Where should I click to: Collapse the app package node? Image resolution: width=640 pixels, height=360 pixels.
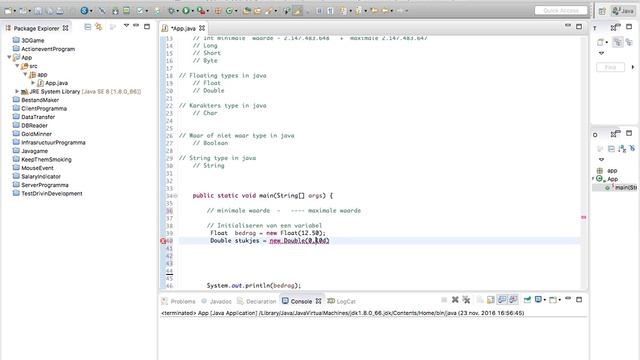click(x=25, y=74)
